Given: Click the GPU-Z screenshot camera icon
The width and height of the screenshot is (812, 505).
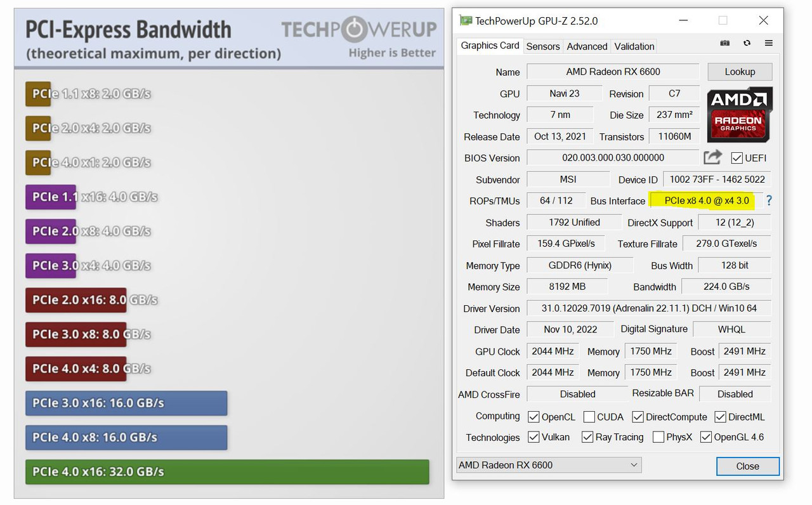Looking at the screenshot, I should click(725, 43).
